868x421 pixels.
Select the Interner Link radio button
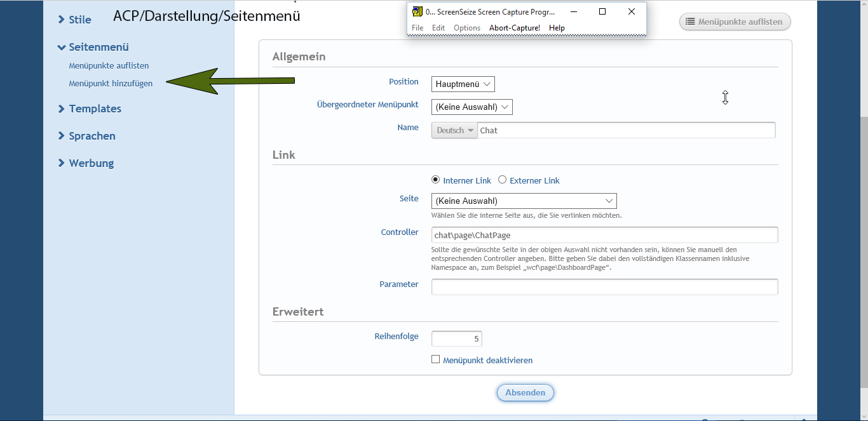435,180
